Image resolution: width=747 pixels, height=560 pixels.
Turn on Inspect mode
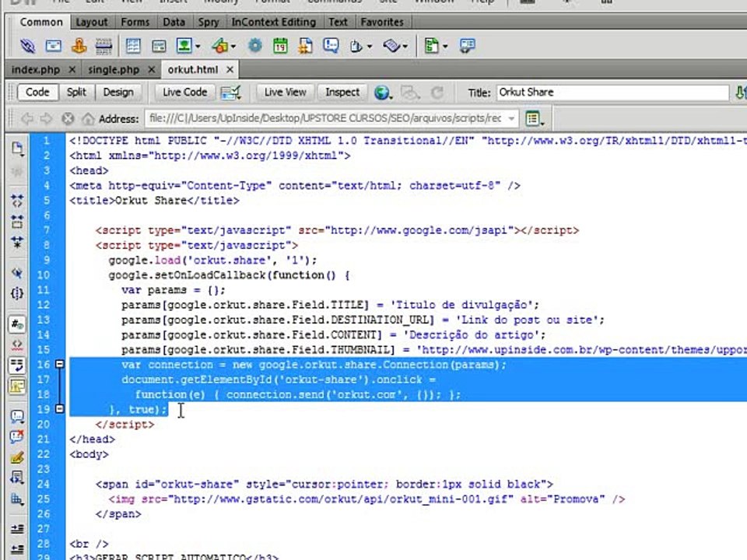pos(342,93)
